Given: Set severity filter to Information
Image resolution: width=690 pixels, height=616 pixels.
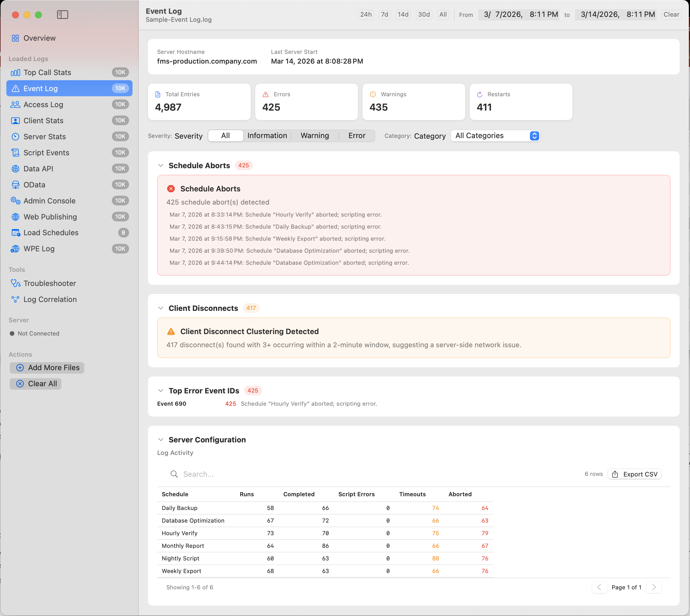Looking at the screenshot, I should click(x=267, y=136).
